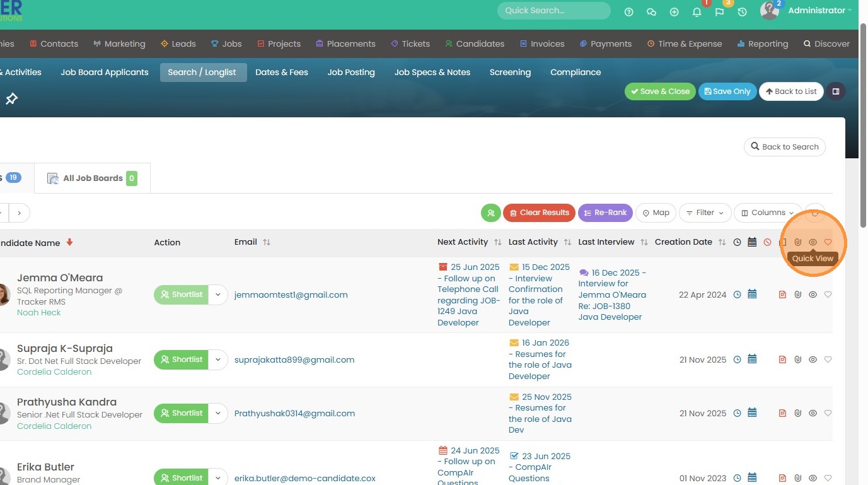Click the clock icon in Jemma O'Meara's row
The height and width of the screenshot is (485, 868).
[737, 295]
